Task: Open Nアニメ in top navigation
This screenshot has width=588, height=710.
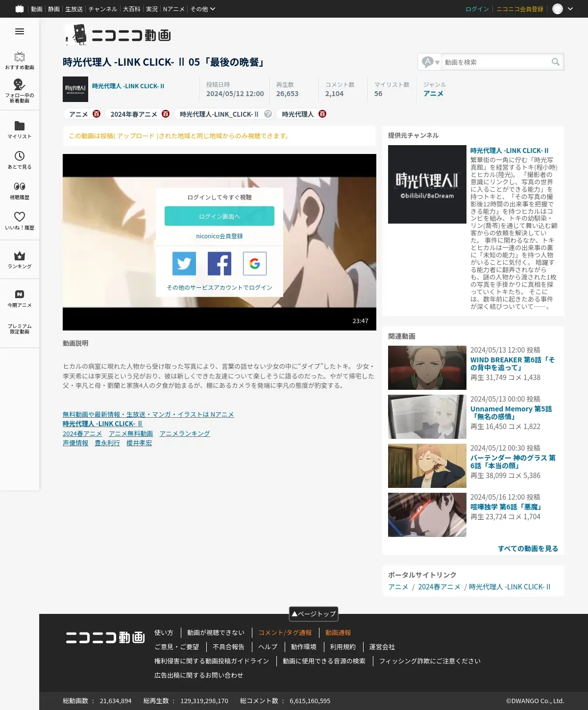Action: [174, 9]
